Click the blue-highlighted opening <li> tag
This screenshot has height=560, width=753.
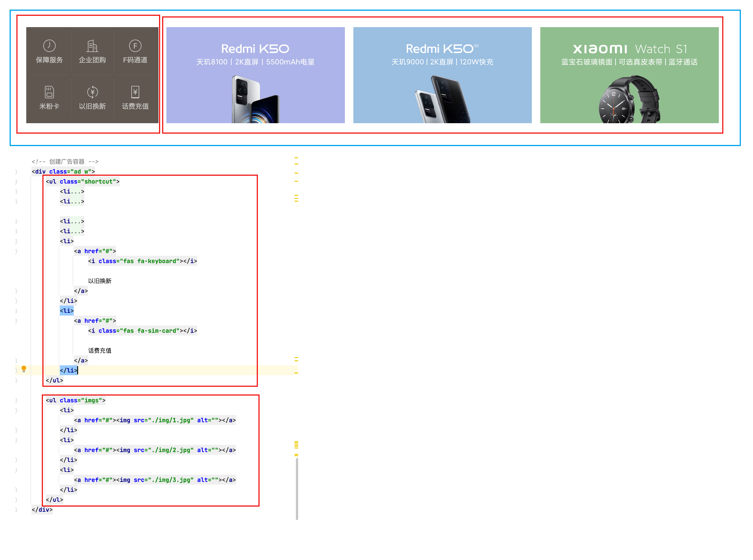click(x=67, y=311)
